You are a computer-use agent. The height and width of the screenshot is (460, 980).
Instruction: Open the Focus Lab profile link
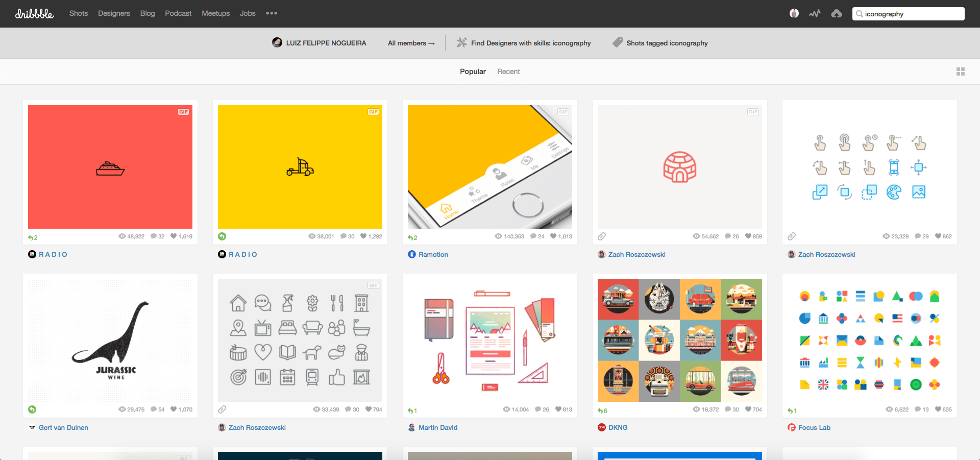tap(814, 427)
